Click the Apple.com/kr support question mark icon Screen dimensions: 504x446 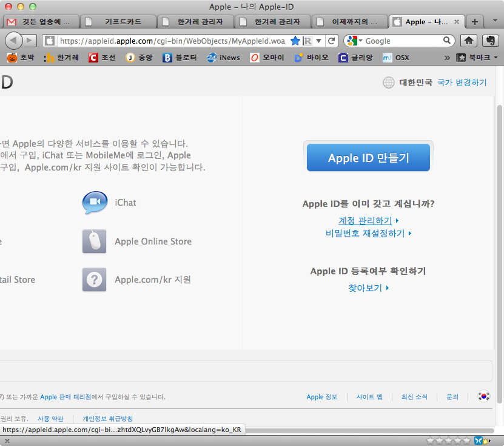click(x=95, y=280)
